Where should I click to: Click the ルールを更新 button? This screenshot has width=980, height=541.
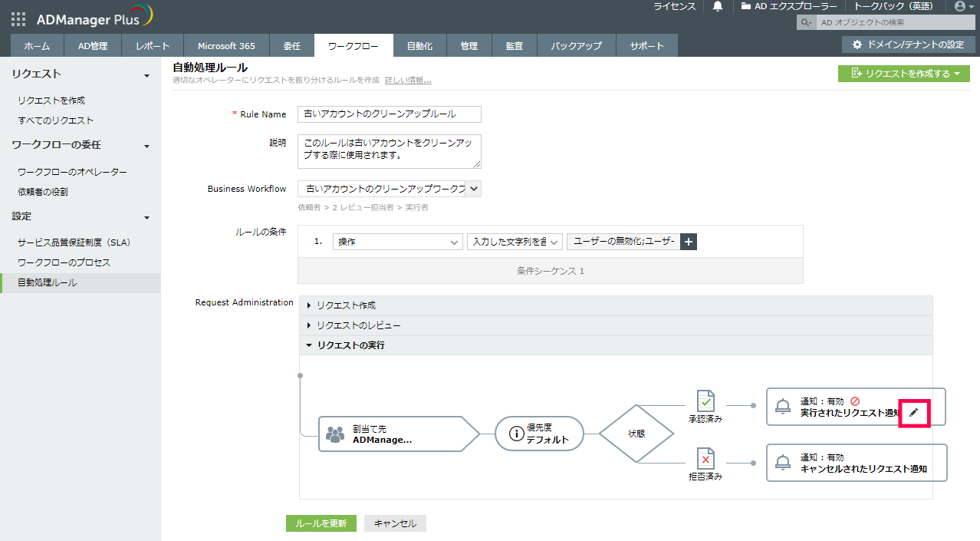321,523
